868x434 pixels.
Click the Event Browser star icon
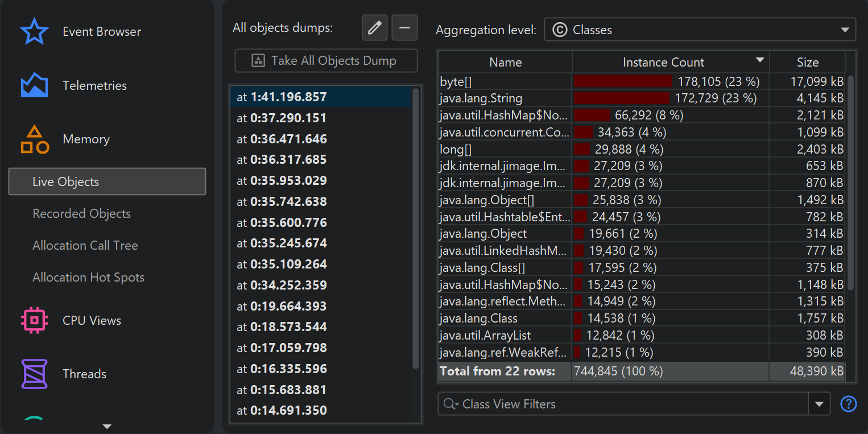(x=34, y=31)
